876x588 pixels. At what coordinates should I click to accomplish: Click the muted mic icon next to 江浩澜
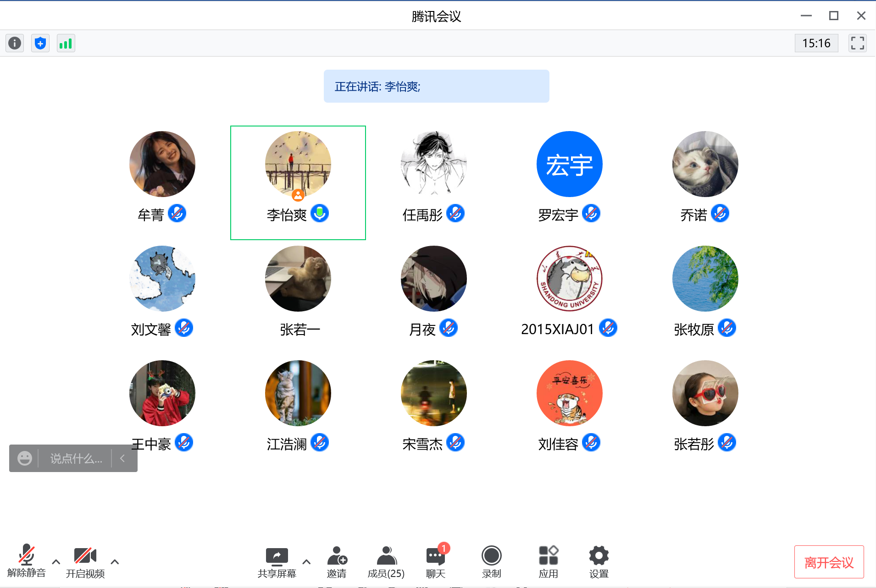coord(320,443)
